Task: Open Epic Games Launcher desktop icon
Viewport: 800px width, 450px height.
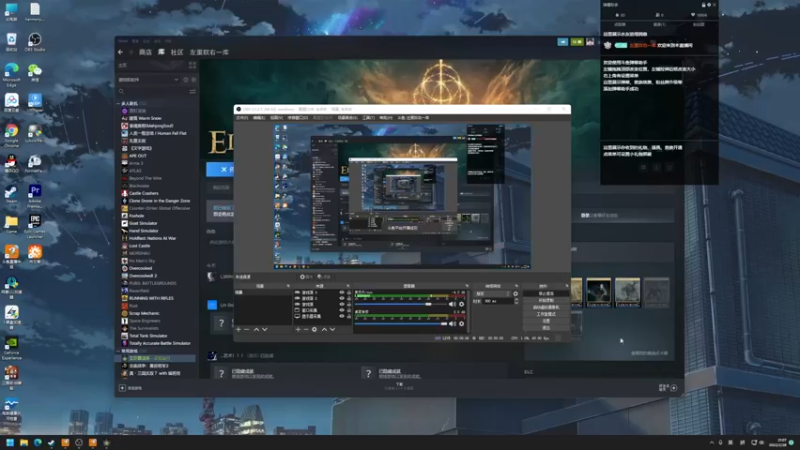Action: point(35,226)
